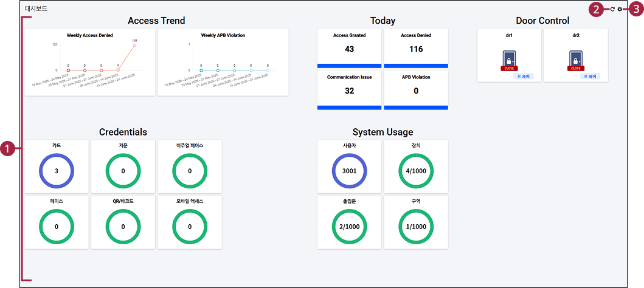The width and height of the screenshot is (644, 288).
Task: Open the Access Denied card showing 116
Action: [416, 48]
